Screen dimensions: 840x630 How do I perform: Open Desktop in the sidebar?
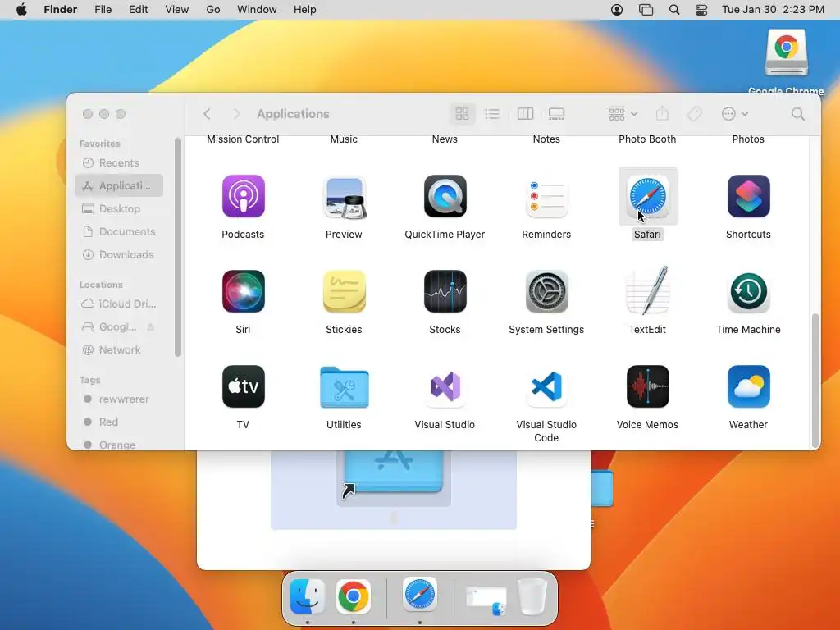[x=119, y=209]
